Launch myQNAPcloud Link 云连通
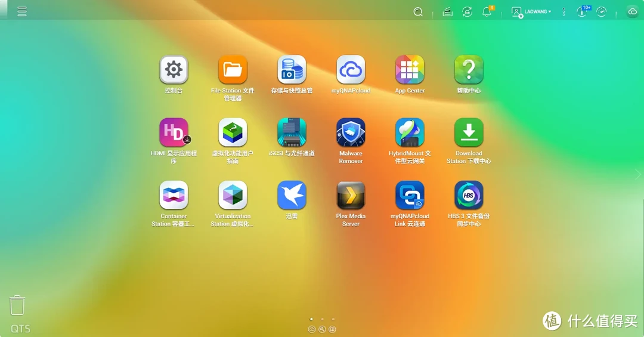 410,195
